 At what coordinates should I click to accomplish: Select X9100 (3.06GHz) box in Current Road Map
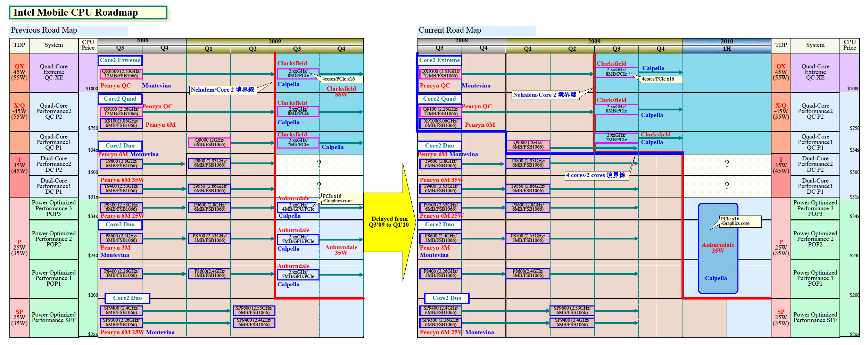point(440,123)
